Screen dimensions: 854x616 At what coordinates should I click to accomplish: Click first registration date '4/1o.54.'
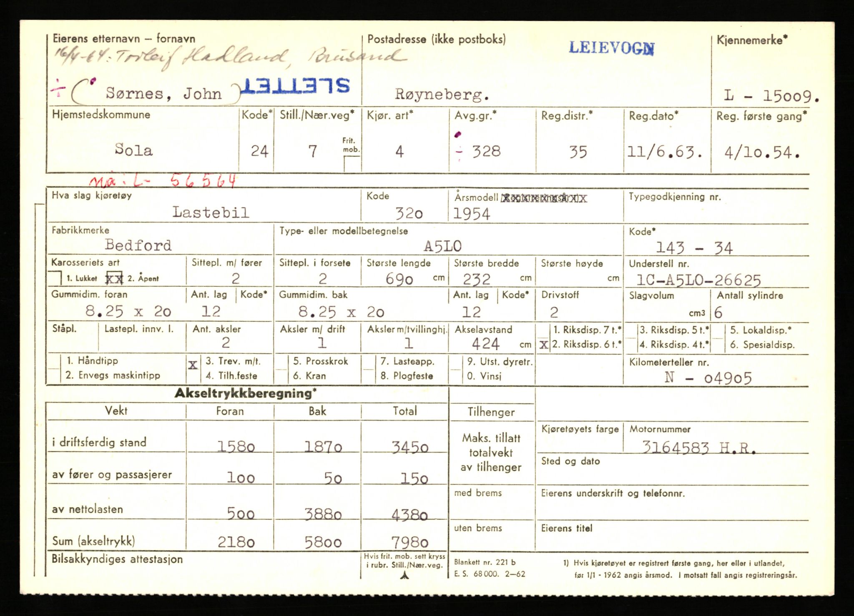tap(762, 153)
